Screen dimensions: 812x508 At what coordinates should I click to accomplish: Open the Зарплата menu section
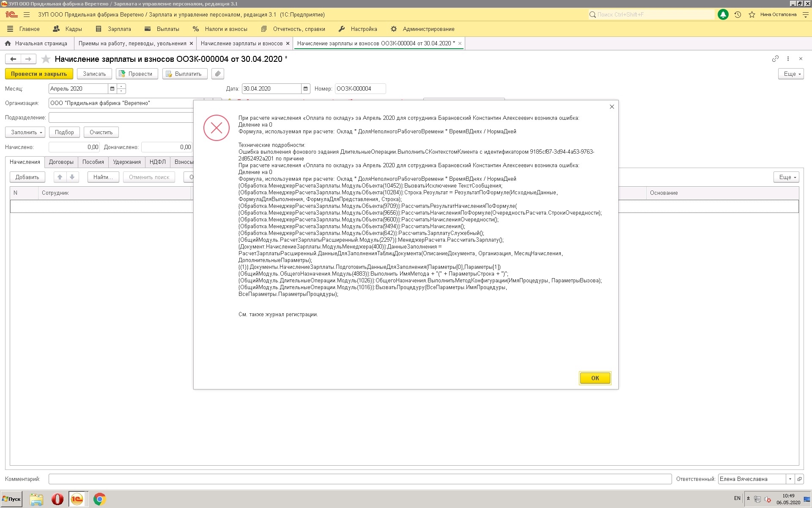[114, 29]
